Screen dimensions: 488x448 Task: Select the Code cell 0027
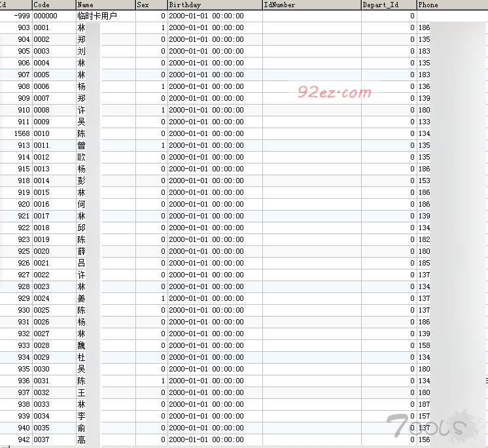[54, 334]
